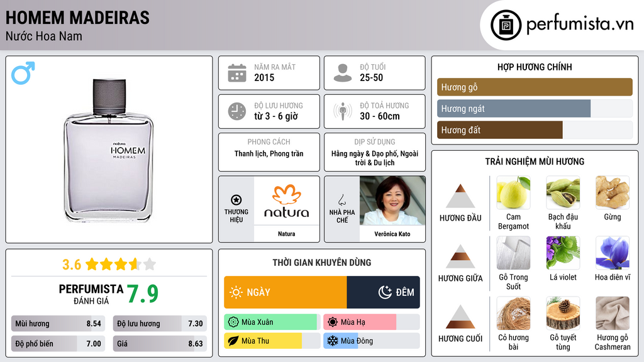Click the Mùa Hạ season bar
The width and height of the screenshot is (644, 362).
[x=372, y=322]
